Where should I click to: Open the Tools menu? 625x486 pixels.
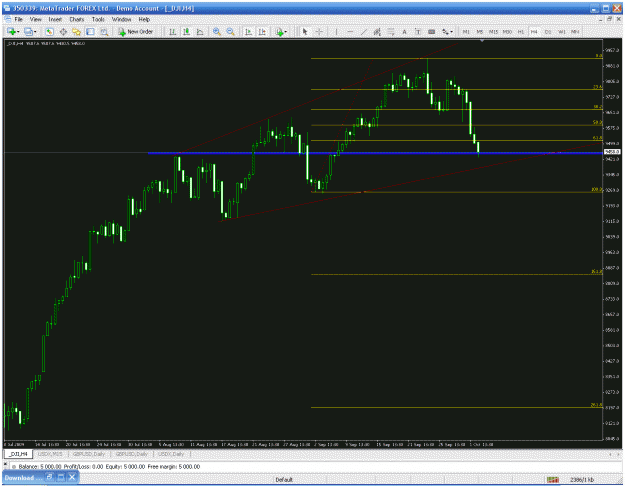(98, 19)
